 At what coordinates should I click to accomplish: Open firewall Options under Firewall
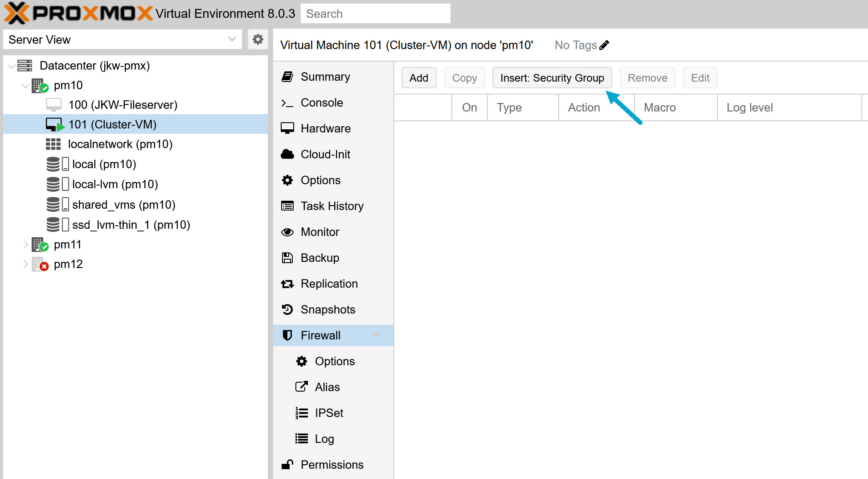[335, 361]
